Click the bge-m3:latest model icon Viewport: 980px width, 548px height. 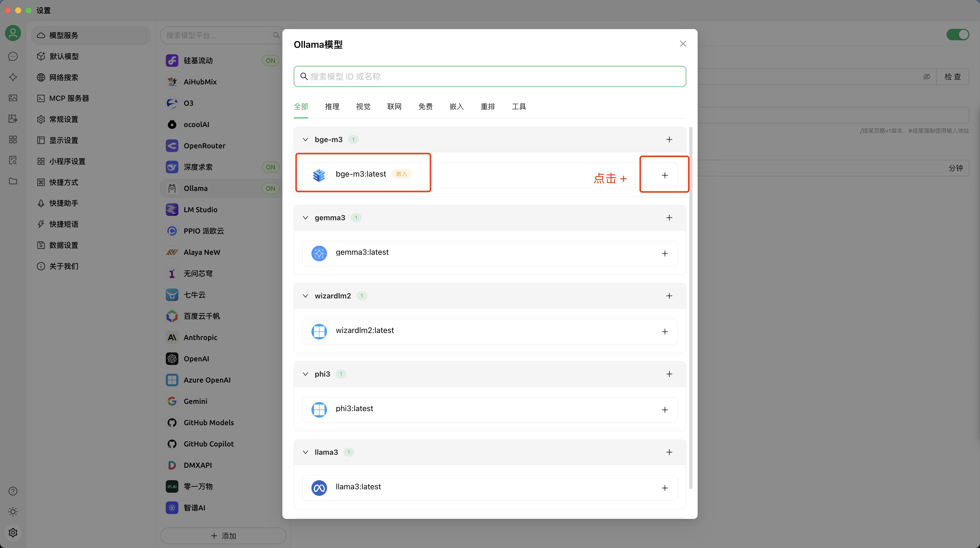319,175
